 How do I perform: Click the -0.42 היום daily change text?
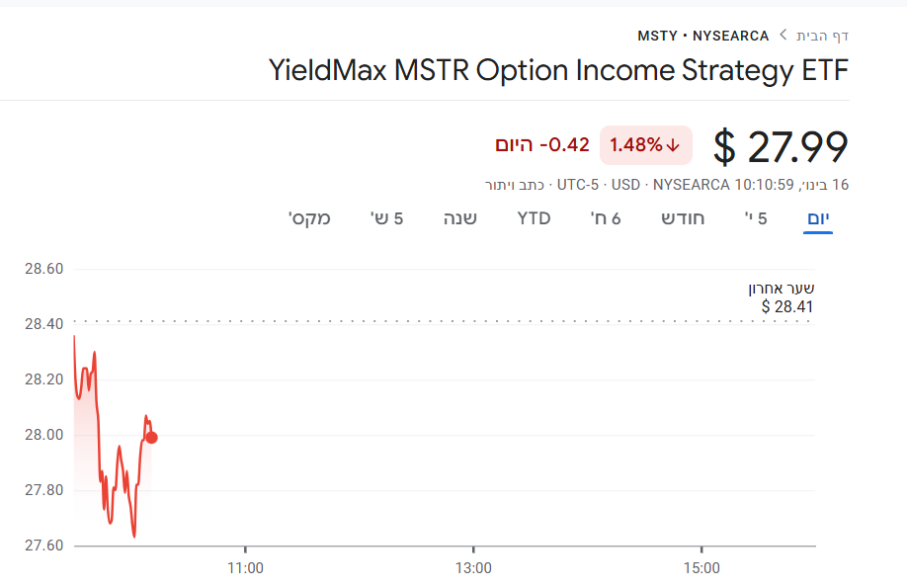[x=542, y=145]
